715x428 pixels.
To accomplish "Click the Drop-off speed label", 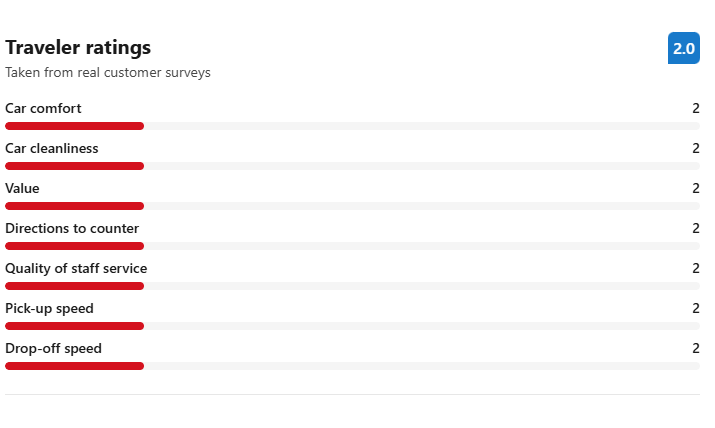I will pos(53,348).
